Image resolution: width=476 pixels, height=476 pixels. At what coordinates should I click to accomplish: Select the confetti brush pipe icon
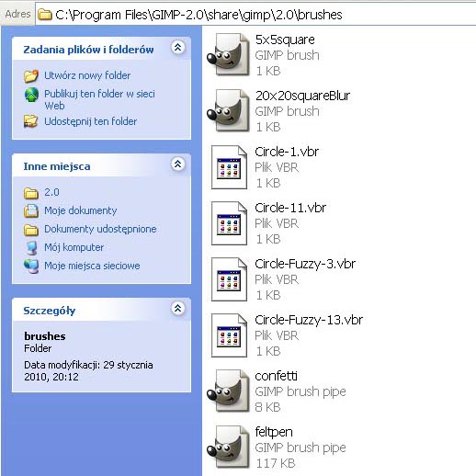point(229,391)
